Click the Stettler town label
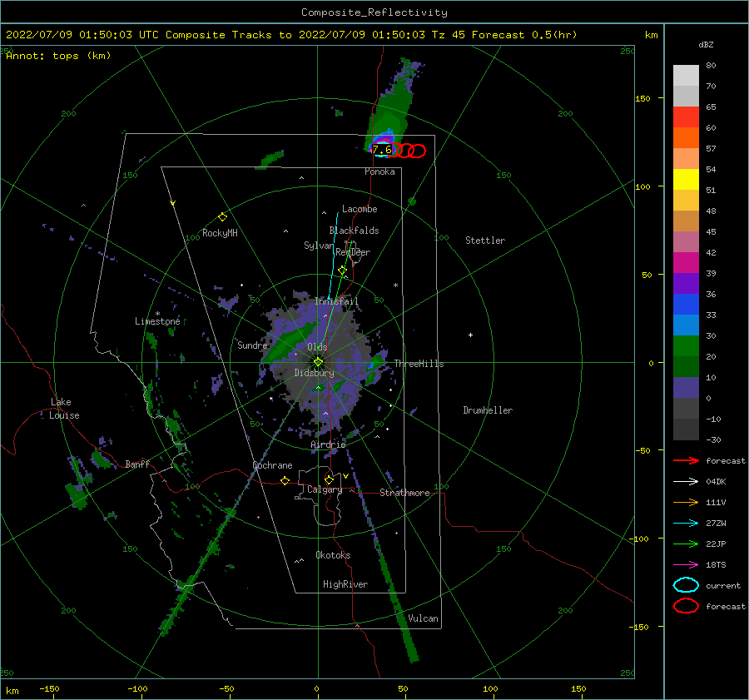749x700 pixels. click(x=485, y=241)
